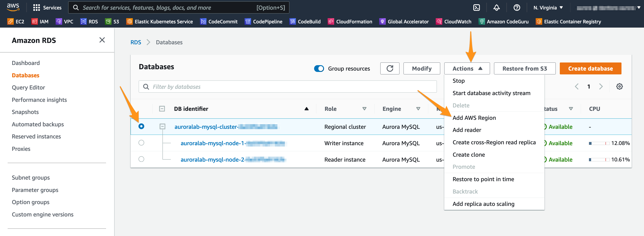The width and height of the screenshot is (644, 236).
Task: Open the CloudFormation shortcut
Action: pyautogui.click(x=350, y=21)
